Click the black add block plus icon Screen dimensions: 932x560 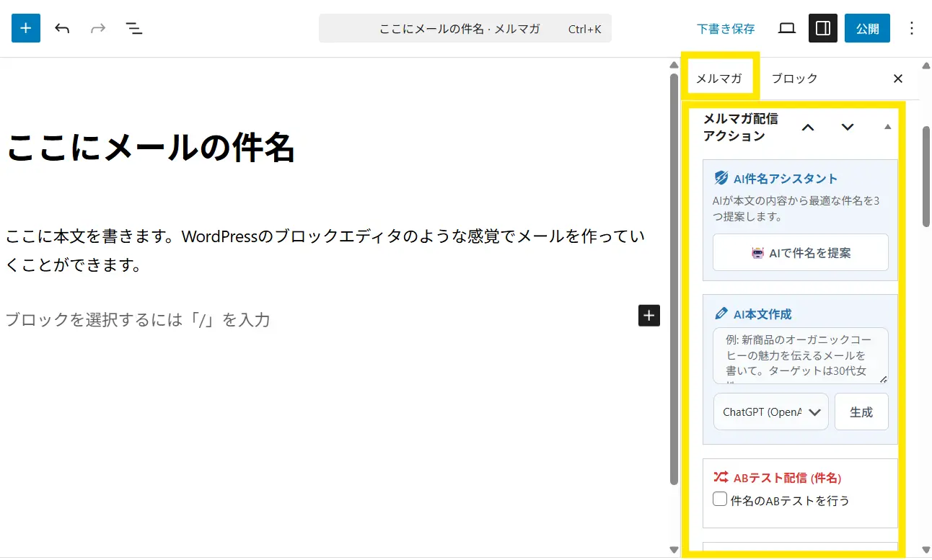coord(649,315)
